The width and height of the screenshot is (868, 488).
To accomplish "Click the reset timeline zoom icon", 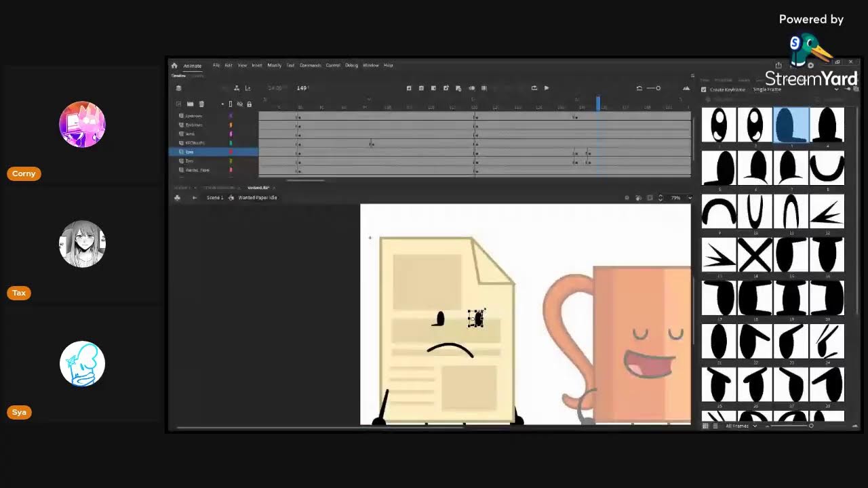I will [x=639, y=88].
